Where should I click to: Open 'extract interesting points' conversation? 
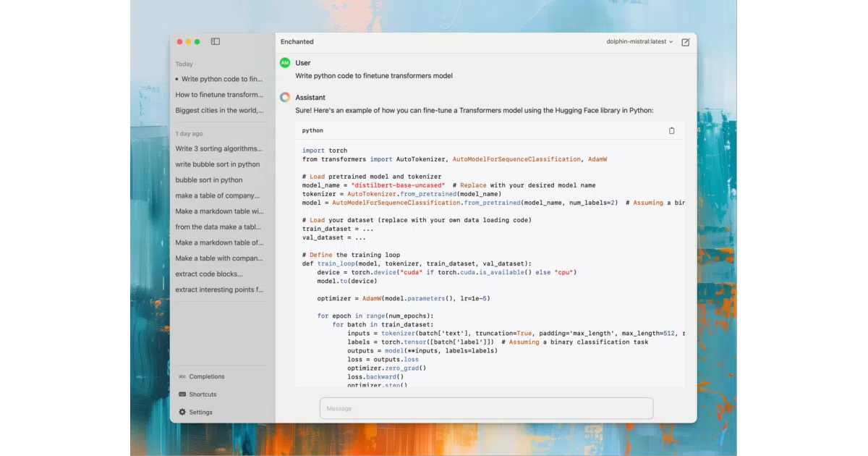[x=219, y=290]
